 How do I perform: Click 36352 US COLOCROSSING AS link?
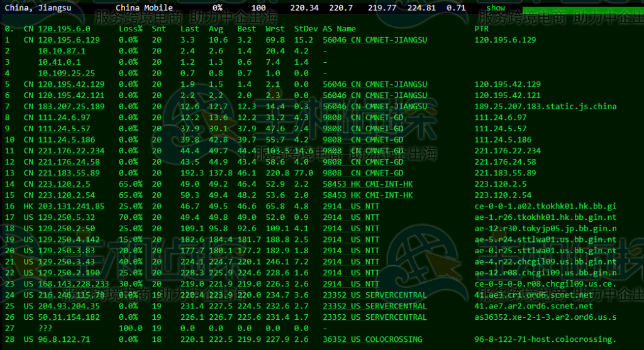coord(372,339)
